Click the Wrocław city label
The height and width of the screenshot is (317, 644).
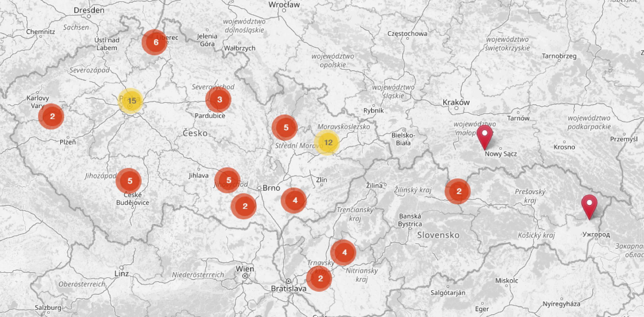284,5
